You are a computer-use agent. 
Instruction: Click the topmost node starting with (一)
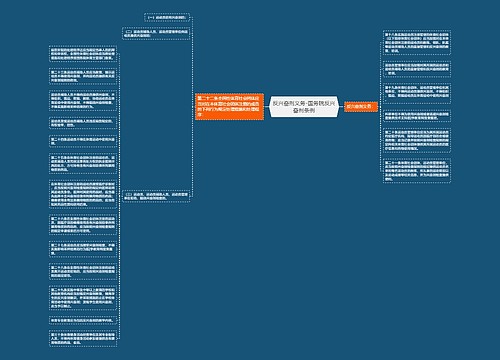click(167, 17)
